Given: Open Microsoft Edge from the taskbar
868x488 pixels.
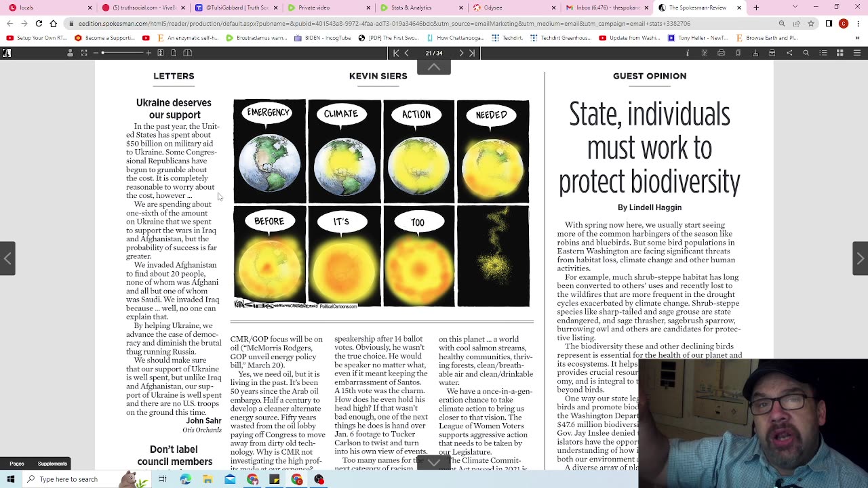Looking at the screenshot, I should (185, 479).
